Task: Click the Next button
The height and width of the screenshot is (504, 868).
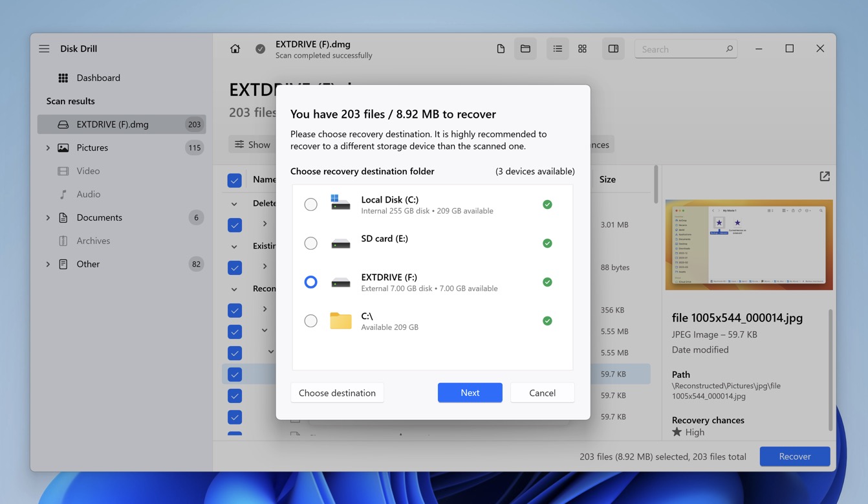Action: pyautogui.click(x=470, y=393)
